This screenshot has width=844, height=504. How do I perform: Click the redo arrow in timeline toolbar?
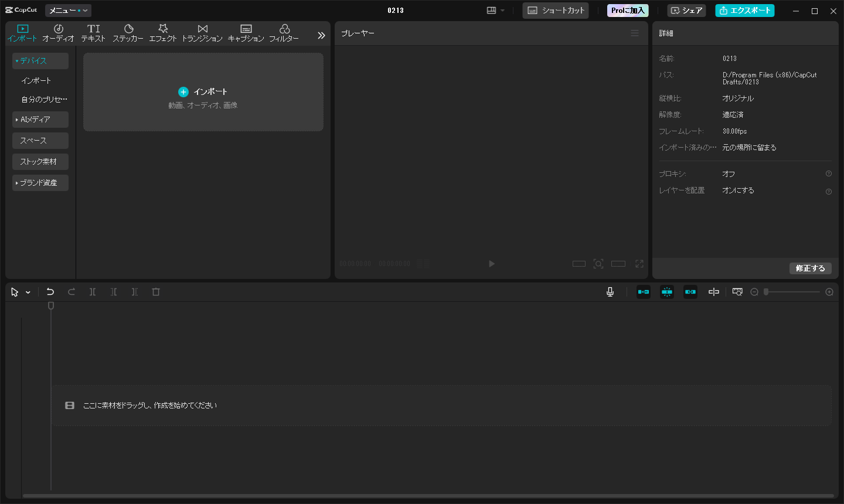pyautogui.click(x=72, y=292)
